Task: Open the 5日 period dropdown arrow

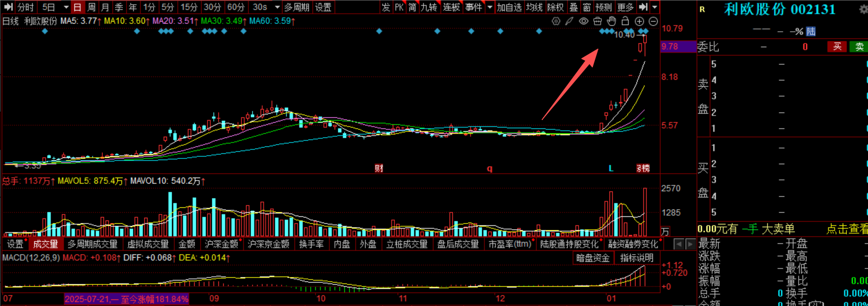Action: click(66, 7)
